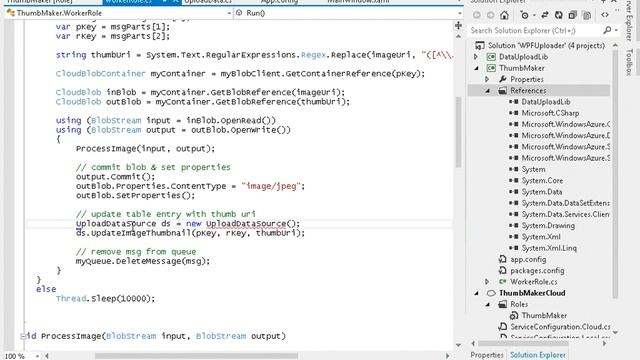Click the Home icon in Solution Explorer
Image resolution: width=640 pixels, height=360 pixels.
coord(504,16)
